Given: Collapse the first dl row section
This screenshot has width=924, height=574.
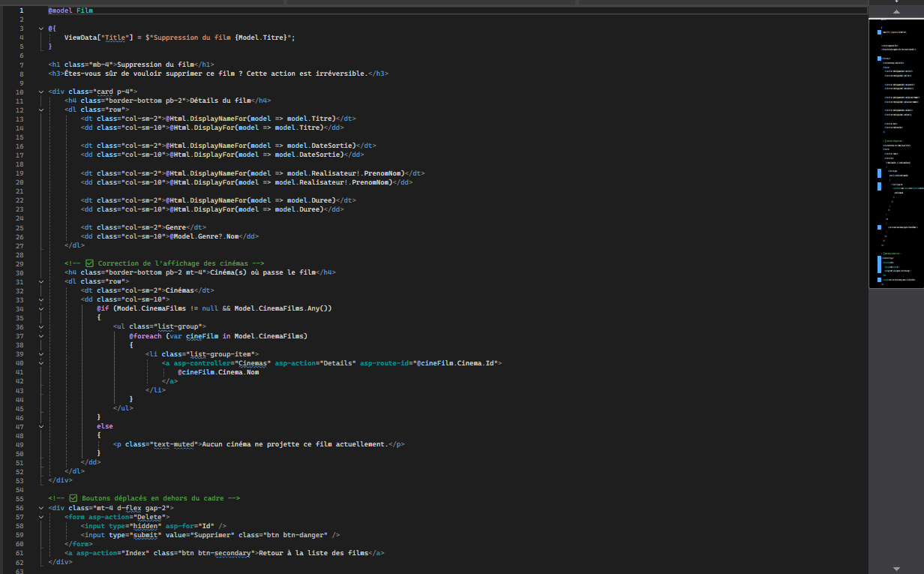Looking at the screenshot, I should tap(41, 109).
